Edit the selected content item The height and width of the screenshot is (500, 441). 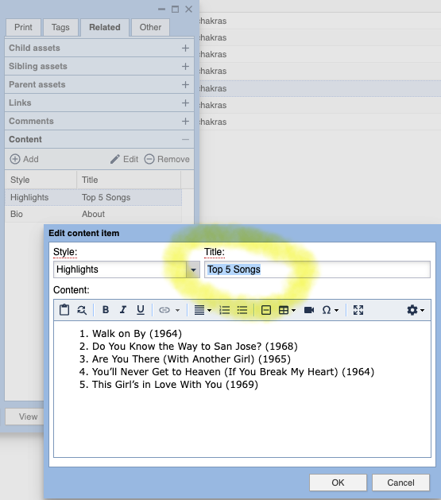coord(124,159)
